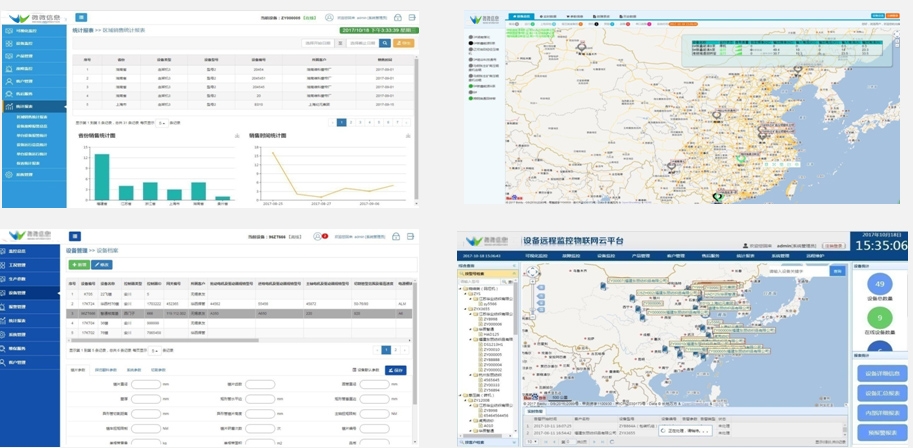This screenshot has height=448, width=913.
Task: Click the blue search magnifier button
Action: (383, 43)
